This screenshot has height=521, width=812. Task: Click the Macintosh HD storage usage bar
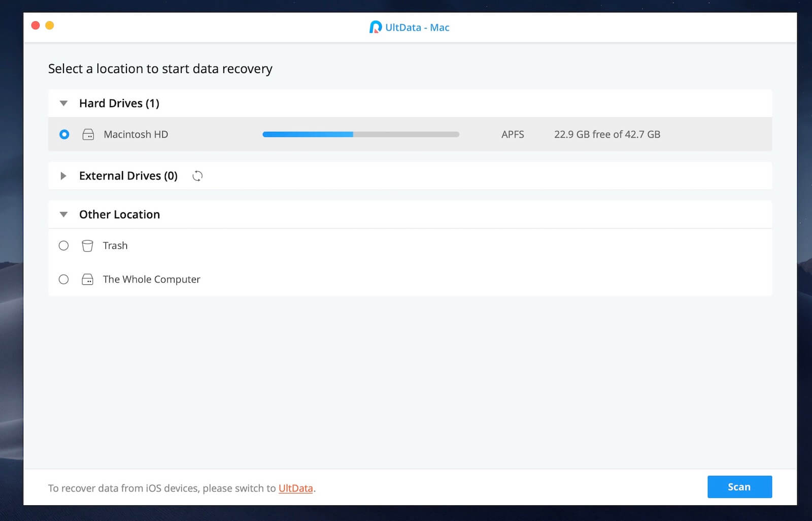click(x=361, y=135)
